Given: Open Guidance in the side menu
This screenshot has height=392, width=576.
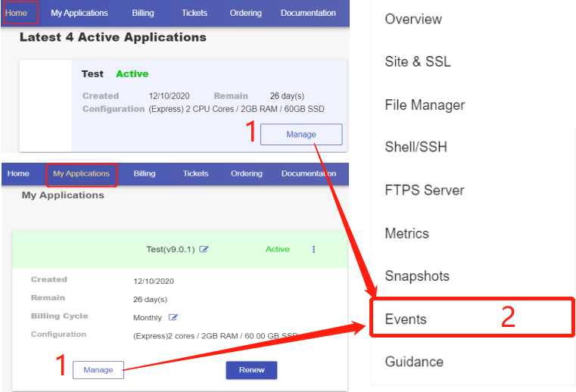Looking at the screenshot, I should click(414, 362).
